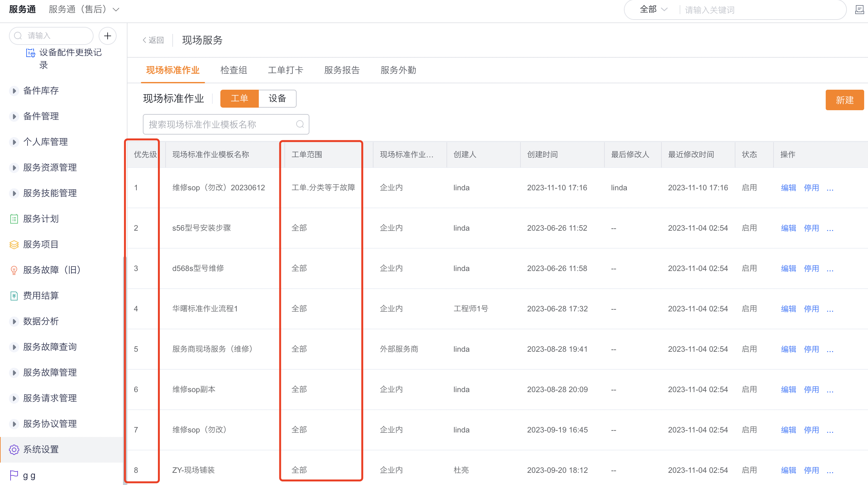The height and width of the screenshot is (485, 868).
Task: Click the plus icon beside sidebar search
Action: pyautogui.click(x=108, y=36)
